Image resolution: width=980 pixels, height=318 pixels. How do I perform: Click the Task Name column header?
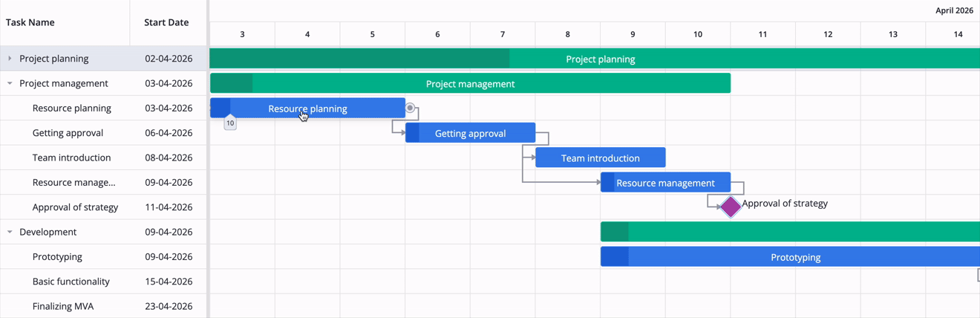pos(65,22)
